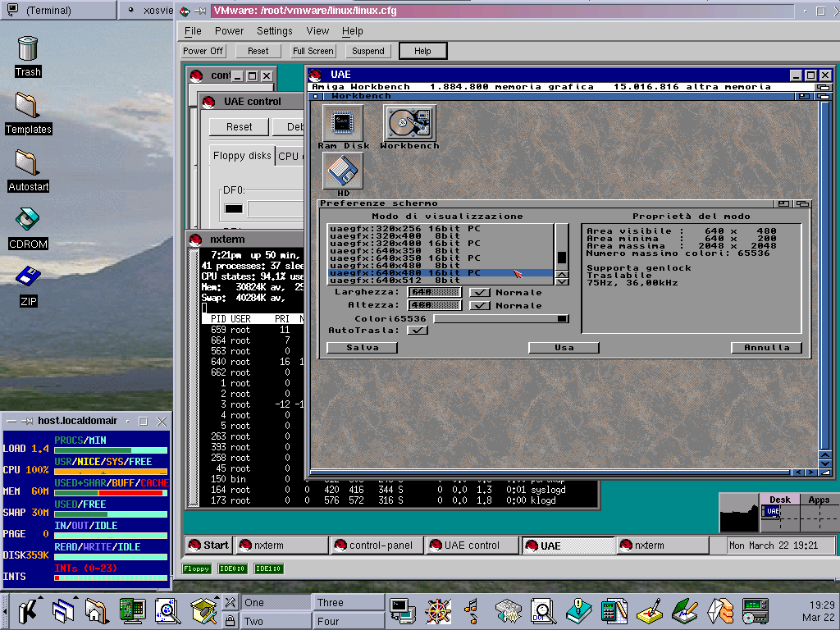Click the display mode list's scroll-down arrow
The image size is (840, 630).
coord(562,281)
